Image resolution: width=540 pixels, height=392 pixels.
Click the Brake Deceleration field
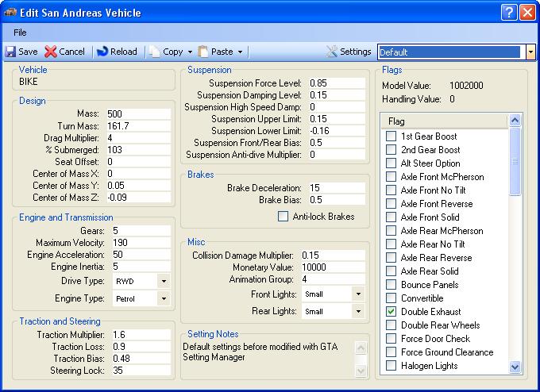pyautogui.click(x=337, y=188)
